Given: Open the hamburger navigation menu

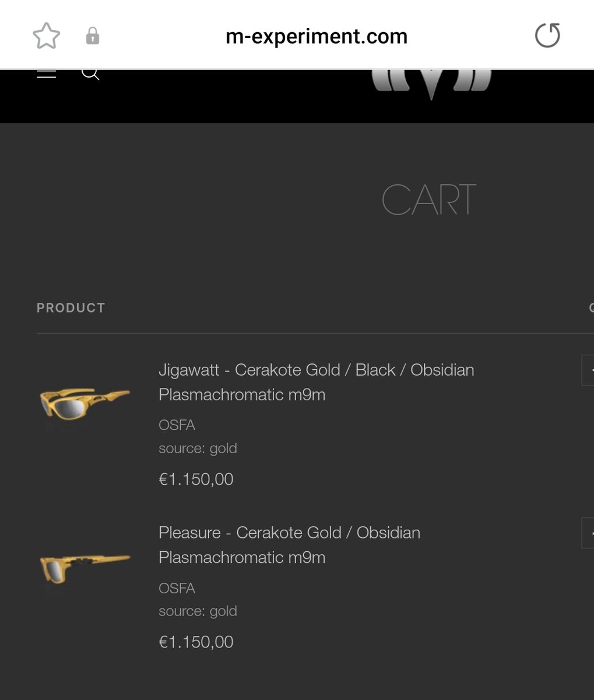Looking at the screenshot, I should point(47,73).
